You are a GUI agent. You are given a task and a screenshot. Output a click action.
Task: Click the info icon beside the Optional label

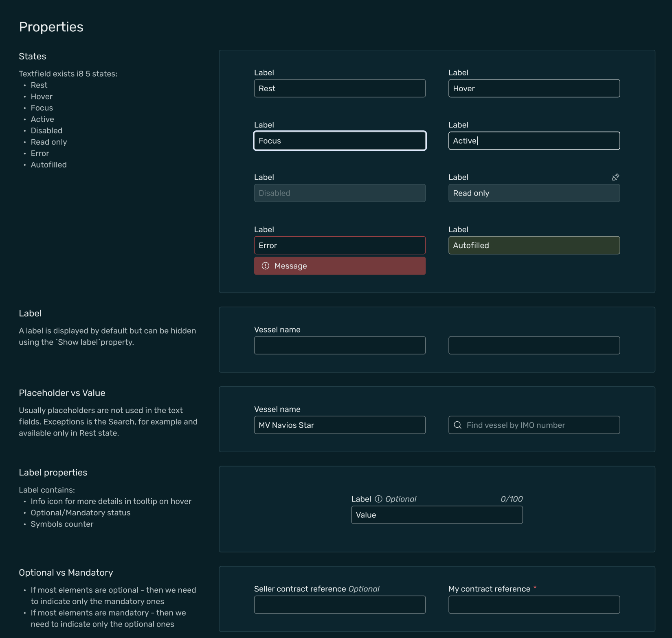pyautogui.click(x=378, y=499)
